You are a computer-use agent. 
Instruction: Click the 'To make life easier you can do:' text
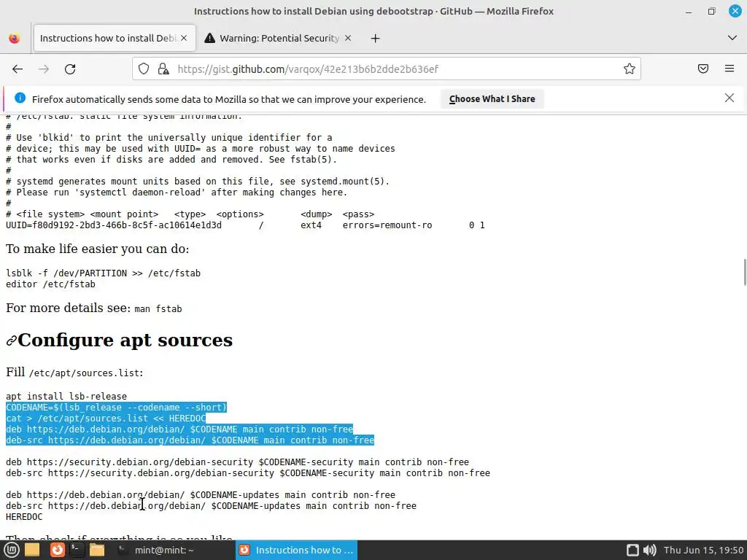[x=97, y=249]
